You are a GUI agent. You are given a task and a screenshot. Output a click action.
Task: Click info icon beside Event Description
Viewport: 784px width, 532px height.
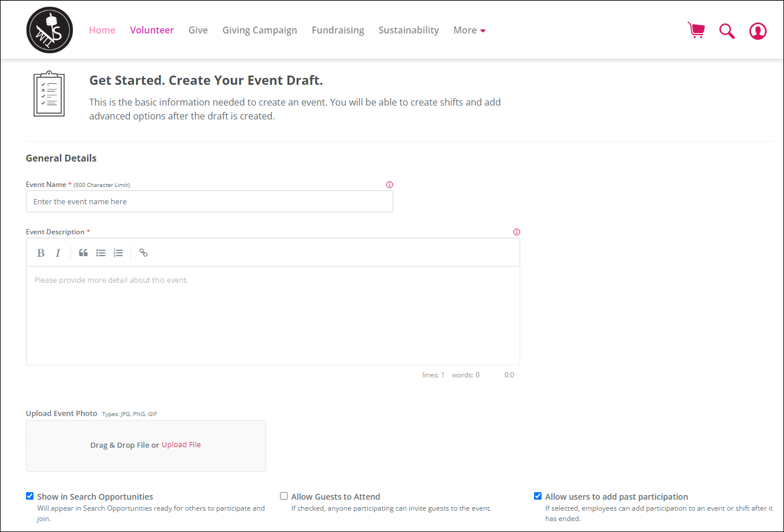click(517, 232)
